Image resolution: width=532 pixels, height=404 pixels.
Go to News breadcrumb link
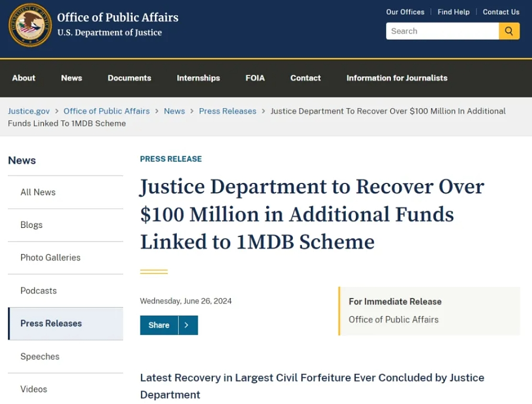[175, 111]
